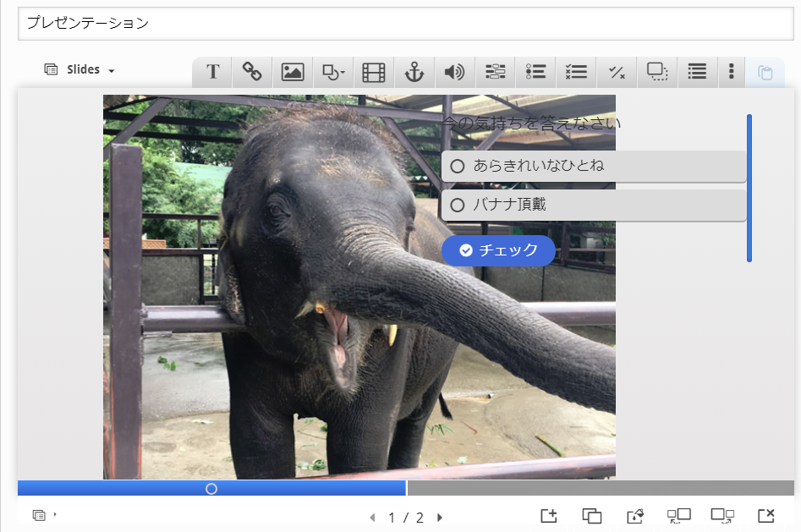Go to the next slide arrow
Image resolution: width=801 pixels, height=532 pixels.
(440, 518)
